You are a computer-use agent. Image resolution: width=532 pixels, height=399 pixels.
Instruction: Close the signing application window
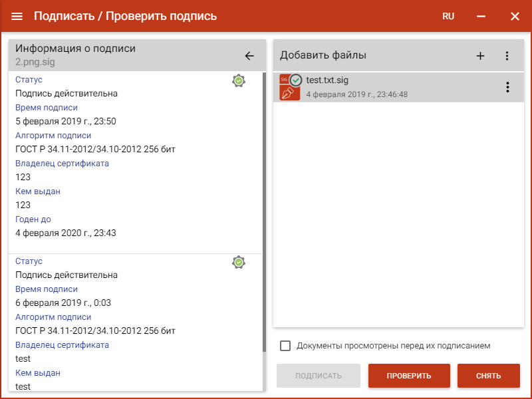(515, 16)
